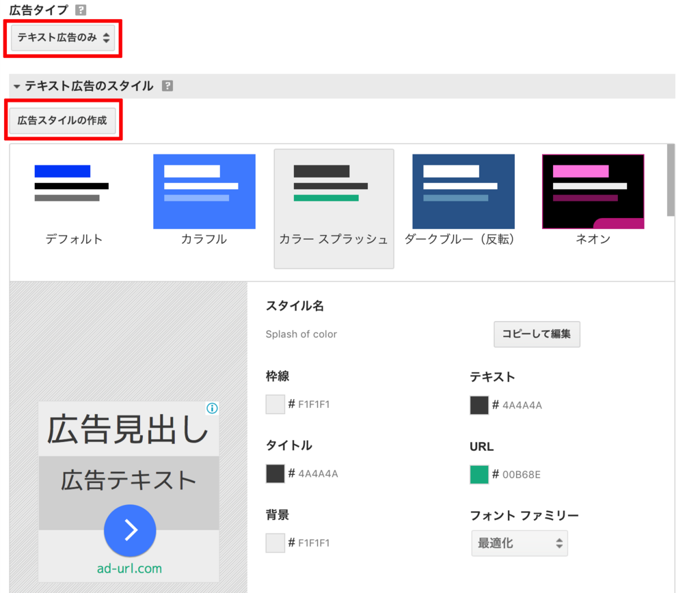Click the URL hex value 00B68E

click(x=522, y=475)
